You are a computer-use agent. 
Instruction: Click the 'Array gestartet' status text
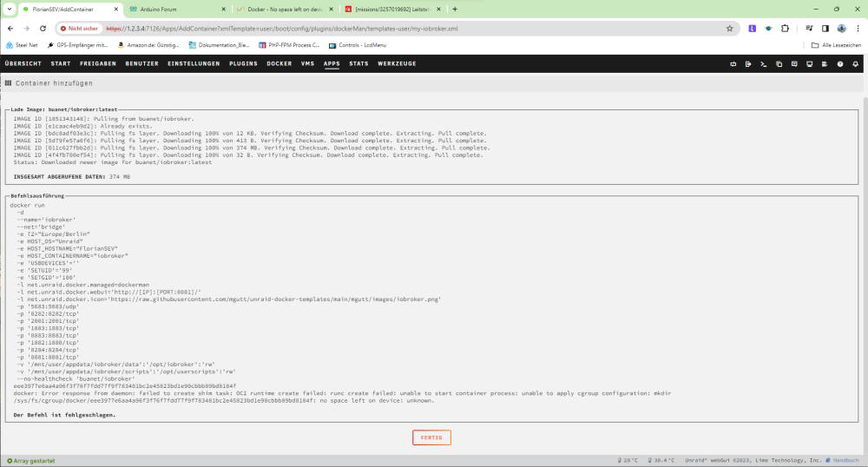pos(31,460)
